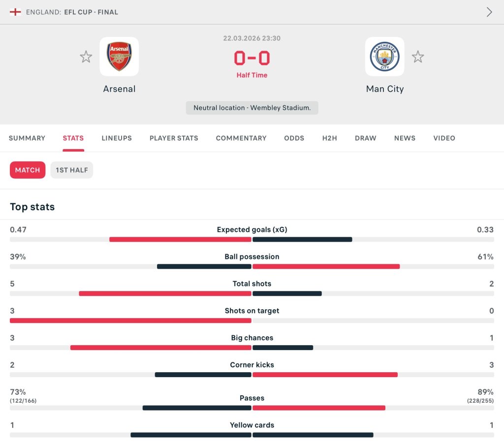
Task: Open the H2H tab
Action: coord(329,138)
